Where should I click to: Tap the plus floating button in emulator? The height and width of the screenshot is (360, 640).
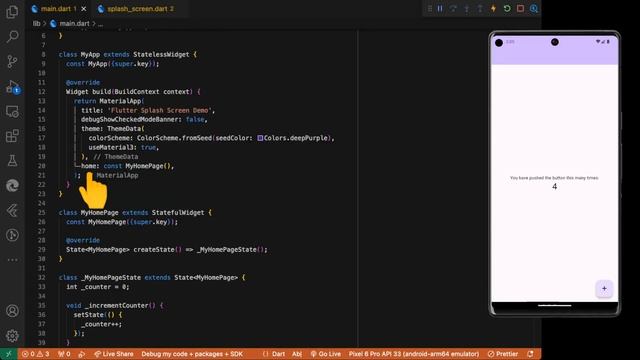coord(604,289)
